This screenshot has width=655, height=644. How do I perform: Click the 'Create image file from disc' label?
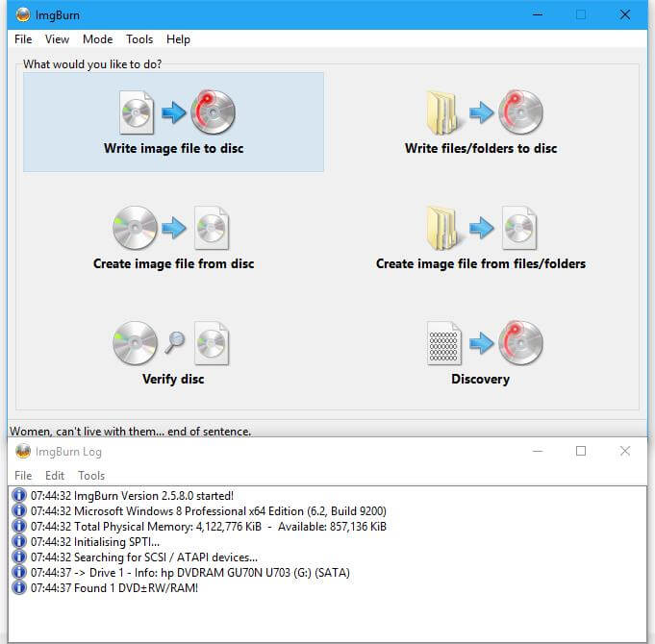174,263
